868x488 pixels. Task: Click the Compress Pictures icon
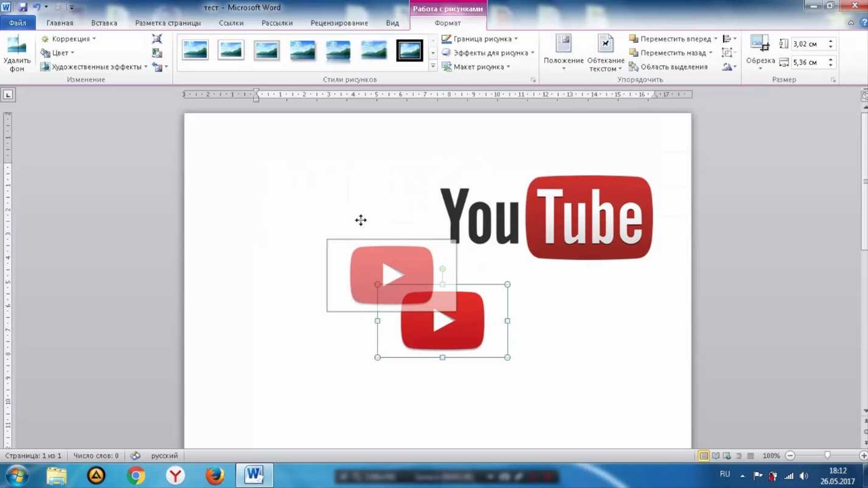point(157,39)
